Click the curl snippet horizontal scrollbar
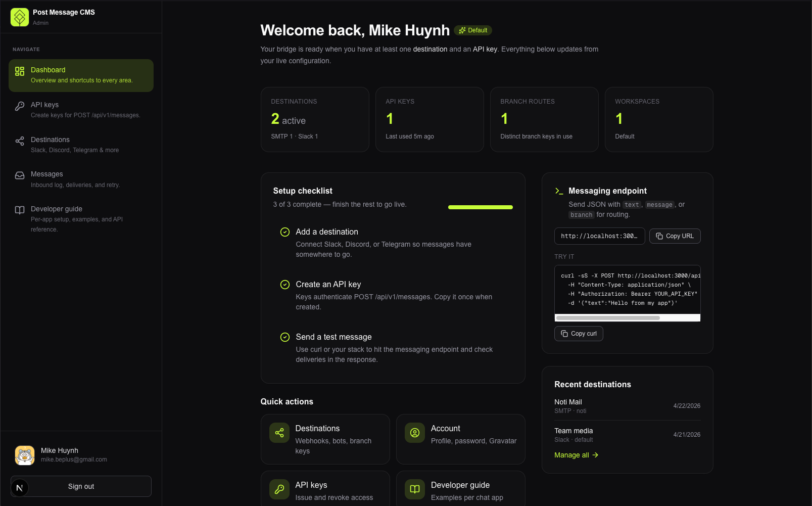 [608, 318]
